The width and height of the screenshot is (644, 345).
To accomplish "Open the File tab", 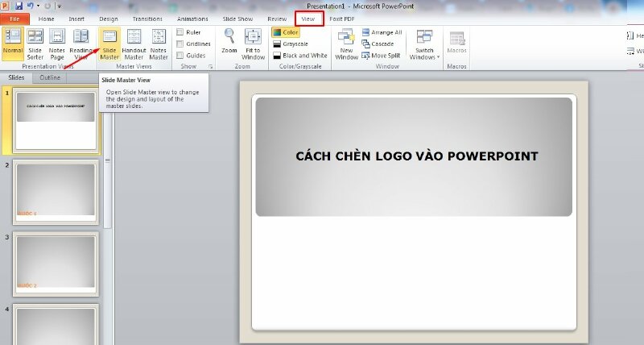I will (14, 19).
